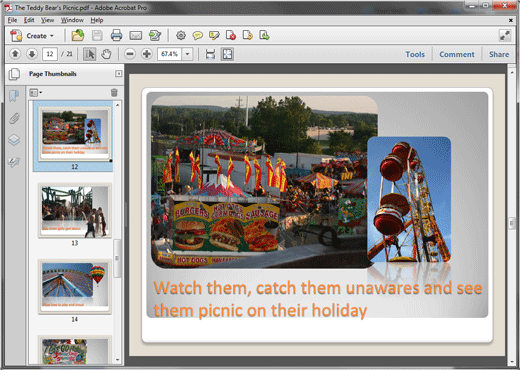Open the View menu

[x=47, y=20]
